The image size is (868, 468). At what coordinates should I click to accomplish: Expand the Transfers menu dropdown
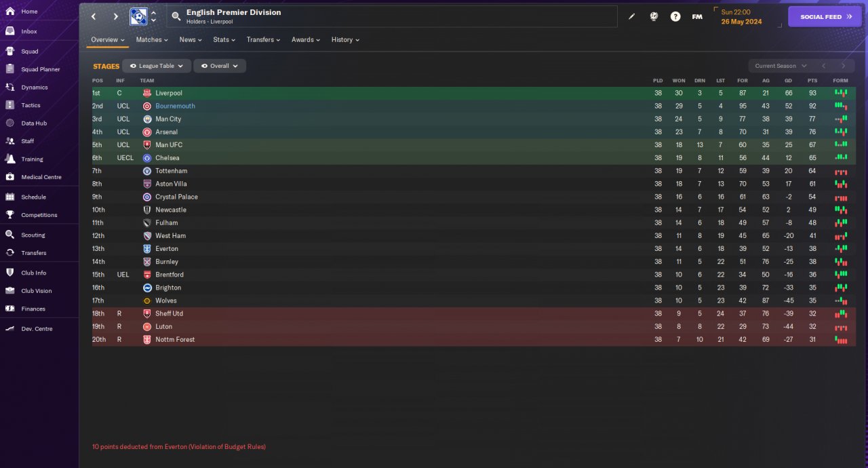click(263, 39)
